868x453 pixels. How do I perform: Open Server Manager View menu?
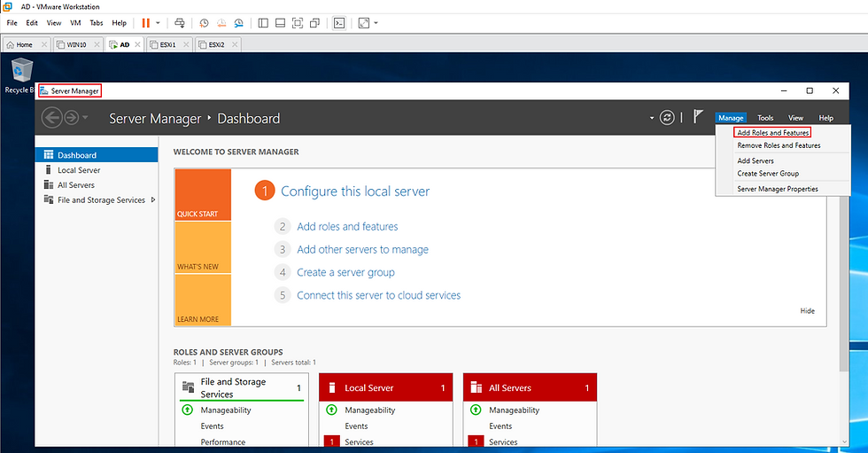(795, 118)
